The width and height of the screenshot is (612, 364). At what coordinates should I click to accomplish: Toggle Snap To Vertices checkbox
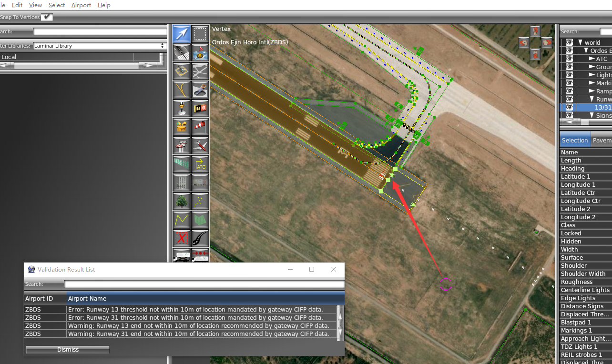click(47, 17)
